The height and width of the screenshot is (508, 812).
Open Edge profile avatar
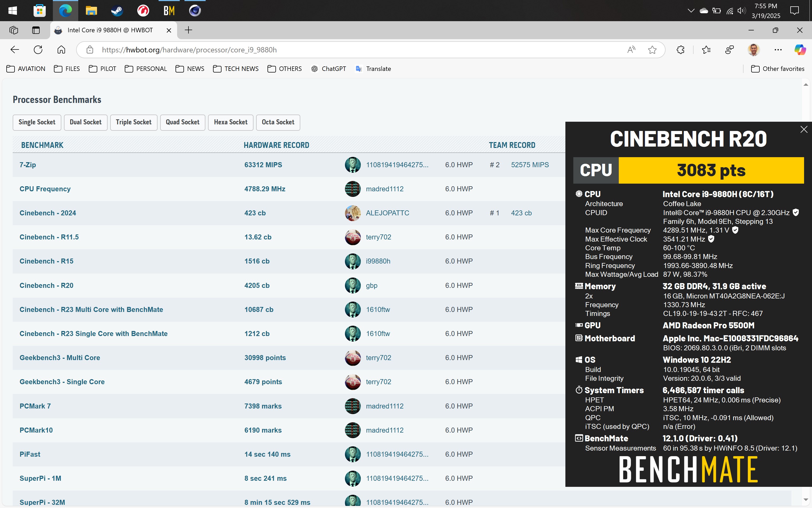click(754, 50)
